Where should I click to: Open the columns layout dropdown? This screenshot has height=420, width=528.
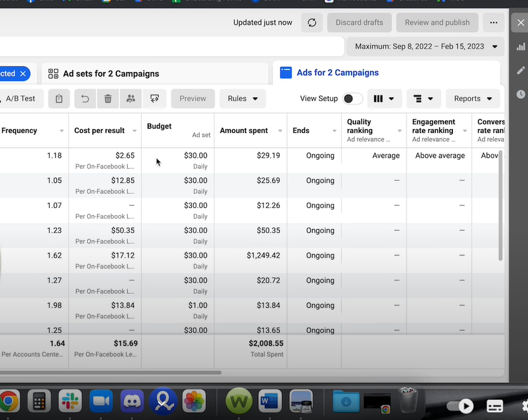pos(384,99)
